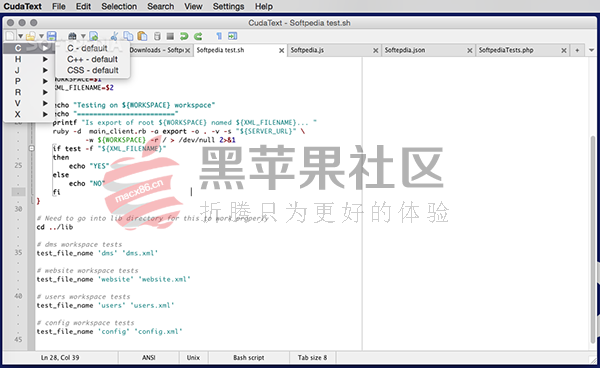The width and height of the screenshot is (600, 368).
Task: Close the Downloads - Softp tab
Action: coord(188,50)
